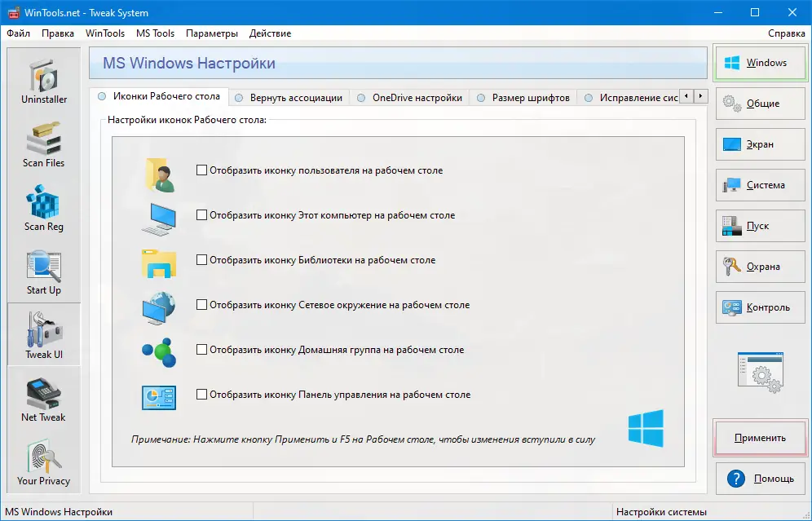Click the Настройки системы status bar text
This screenshot has height=521, width=812.
pos(661,512)
